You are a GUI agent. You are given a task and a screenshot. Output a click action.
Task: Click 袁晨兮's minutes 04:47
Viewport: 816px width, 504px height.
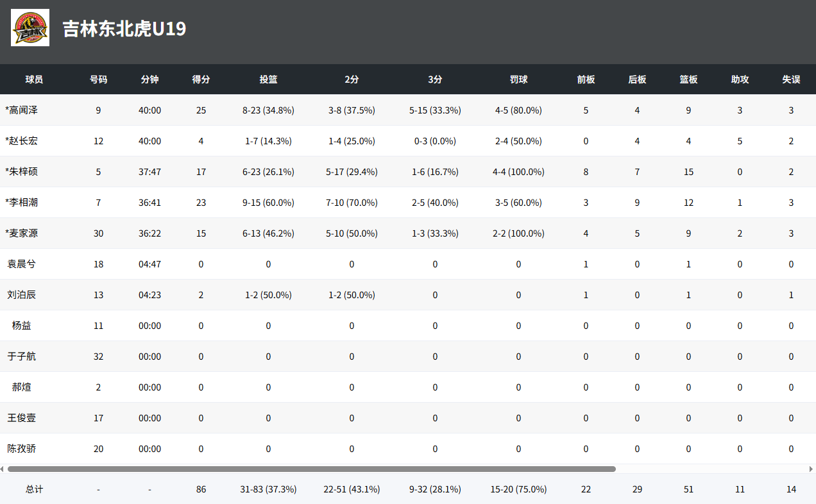click(x=149, y=264)
